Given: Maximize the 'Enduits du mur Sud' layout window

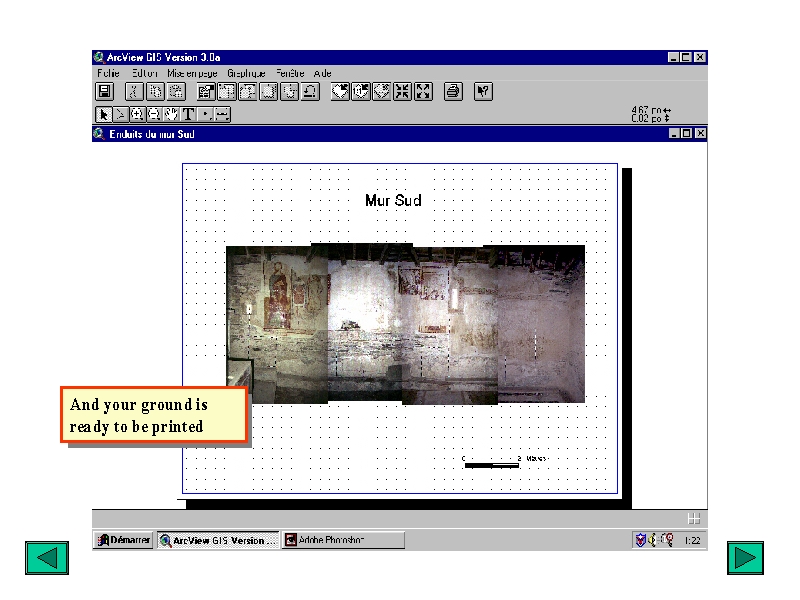Looking at the screenshot, I should 687,134.
